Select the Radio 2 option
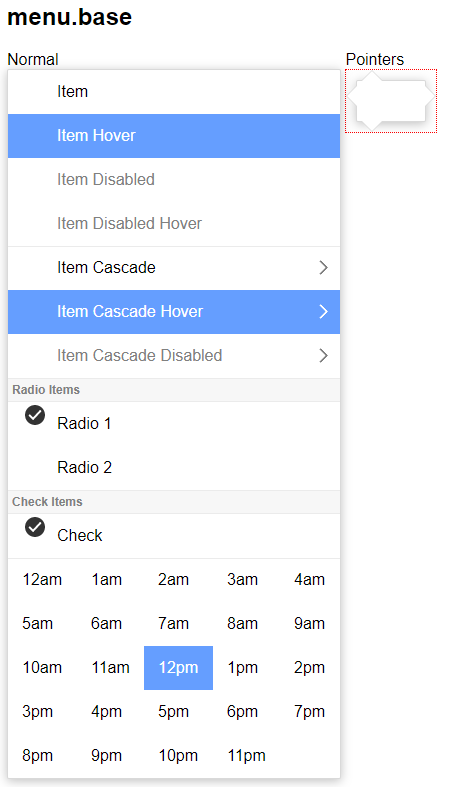Image resolution: width=460 pixels, height=795 pixels. tap(174, 467)
